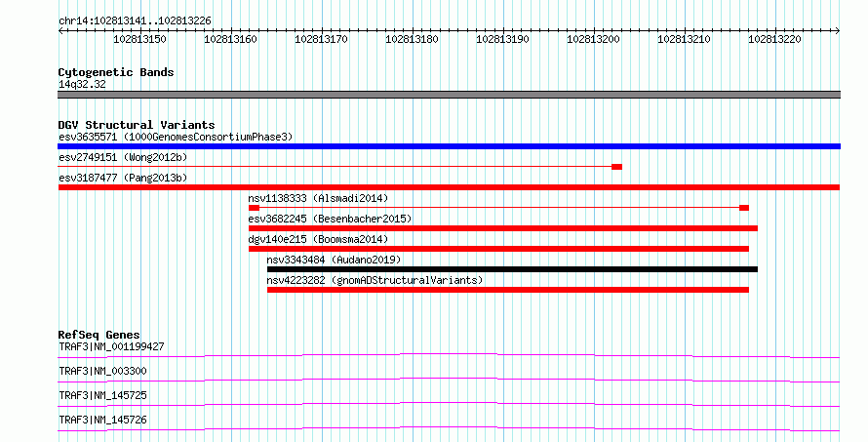Click the nsv3343484 black variant bar
The width and height of the screenshot is (868, 442).
coord(513,269)
